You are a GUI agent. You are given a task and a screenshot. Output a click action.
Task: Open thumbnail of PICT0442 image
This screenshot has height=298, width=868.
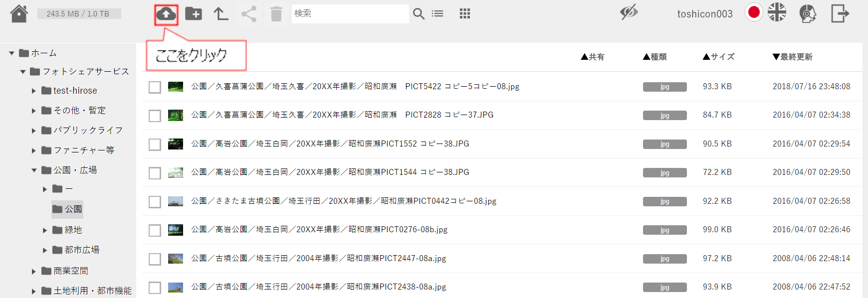tap(176, 201)
